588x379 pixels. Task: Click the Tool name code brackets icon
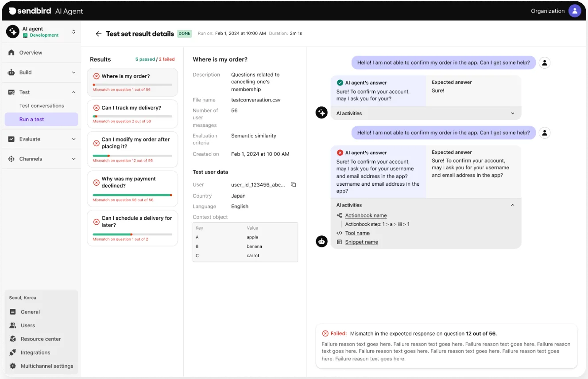coord(339,233)
